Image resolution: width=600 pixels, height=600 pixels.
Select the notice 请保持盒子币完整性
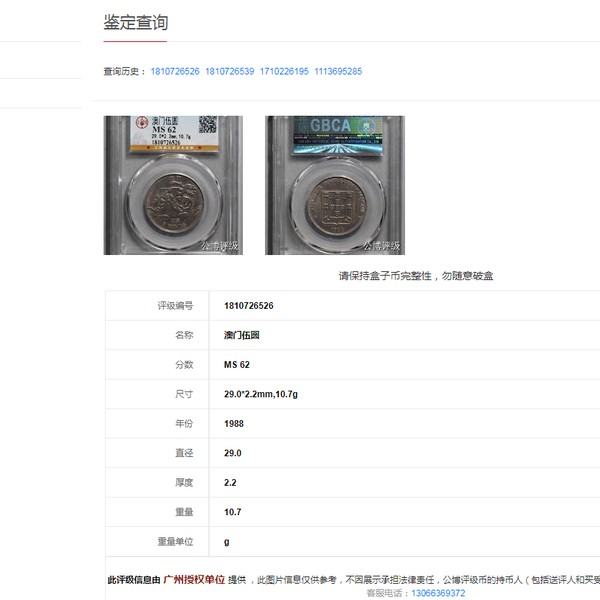click(x=385, y=276)
